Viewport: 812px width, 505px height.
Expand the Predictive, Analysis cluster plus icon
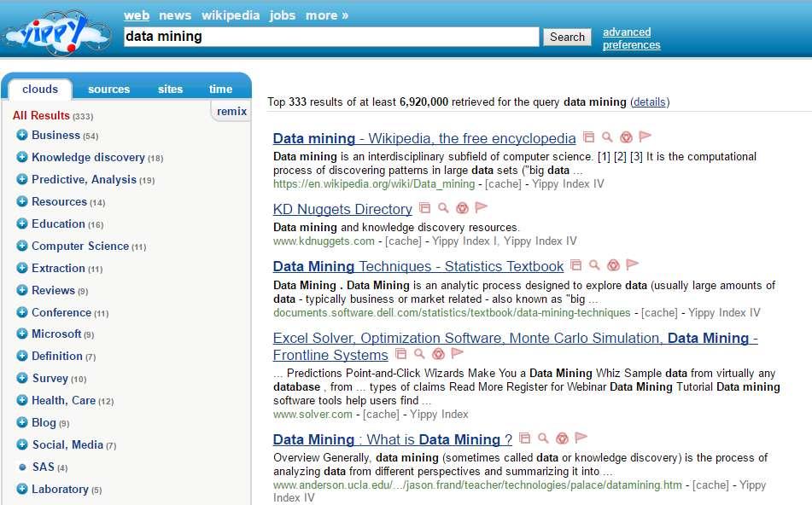(21, 179)
